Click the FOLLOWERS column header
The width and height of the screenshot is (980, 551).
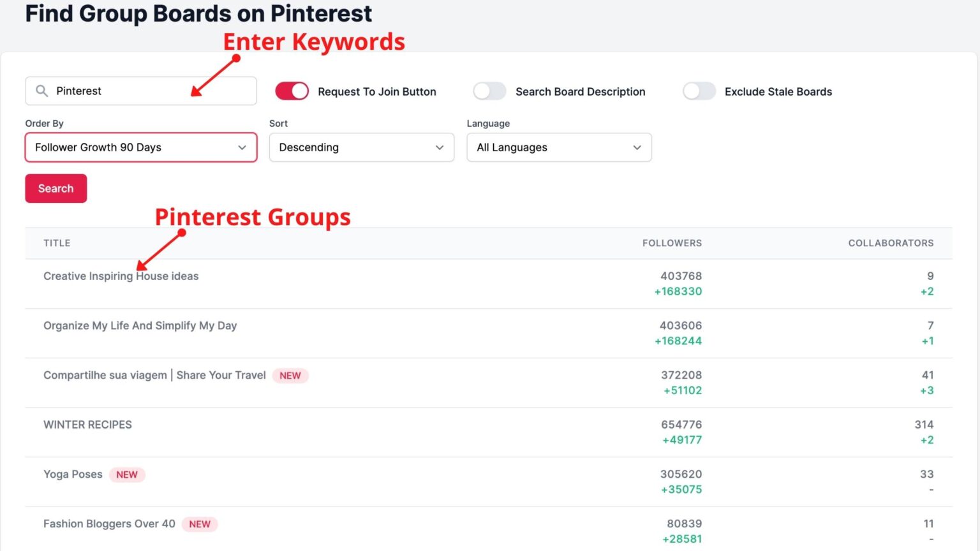(x=671, y=243)
